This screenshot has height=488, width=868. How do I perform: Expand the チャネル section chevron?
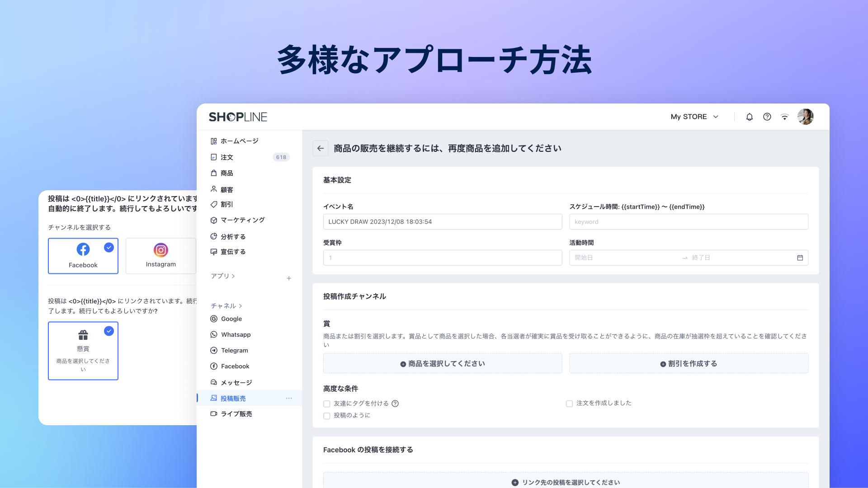[241, 306]
